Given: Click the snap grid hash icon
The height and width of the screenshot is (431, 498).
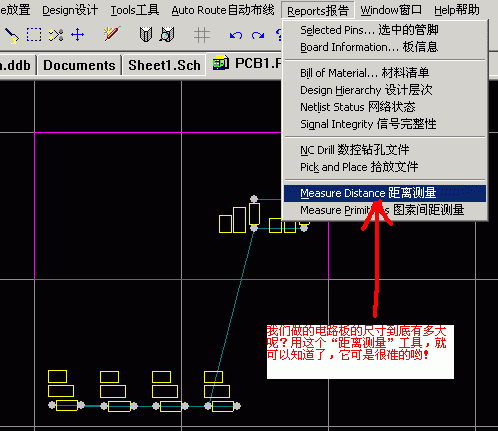Looking at the screenshot, I should pos(202,35).
